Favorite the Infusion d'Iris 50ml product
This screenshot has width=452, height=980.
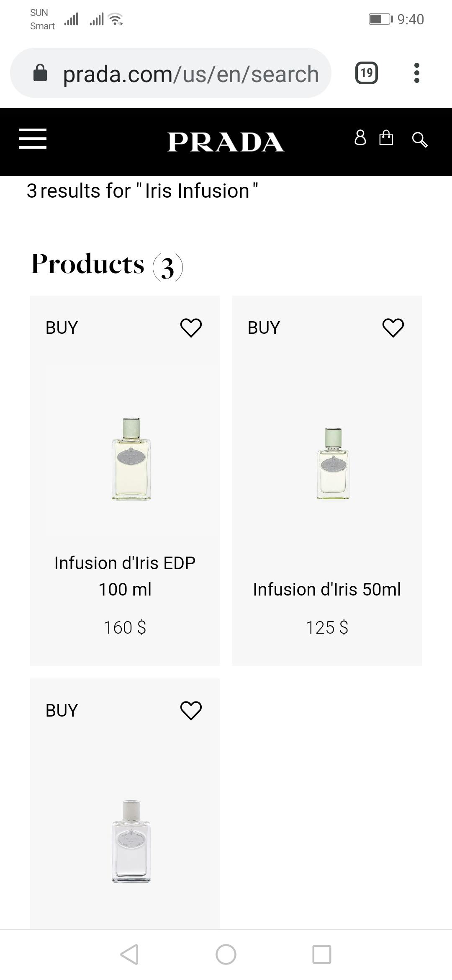click(x=393, y=328)
